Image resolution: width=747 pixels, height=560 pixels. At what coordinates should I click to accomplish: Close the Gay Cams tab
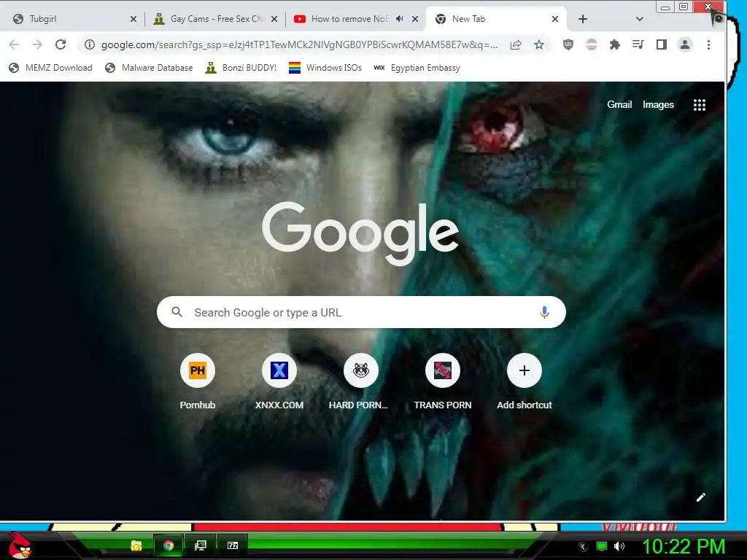274,19
